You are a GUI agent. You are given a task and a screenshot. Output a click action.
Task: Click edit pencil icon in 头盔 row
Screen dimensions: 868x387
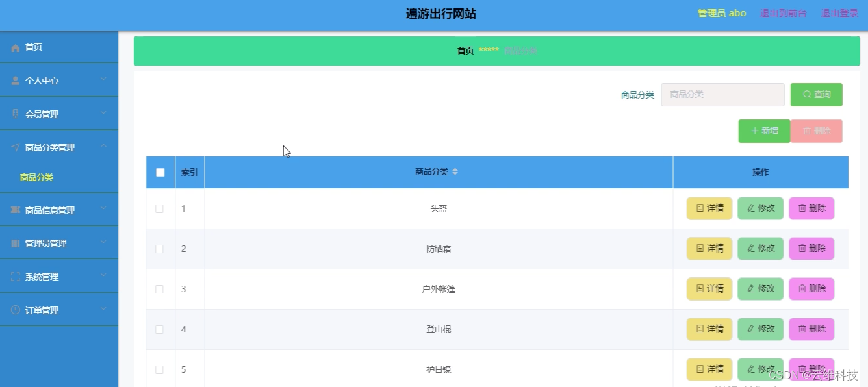(751, 208)
